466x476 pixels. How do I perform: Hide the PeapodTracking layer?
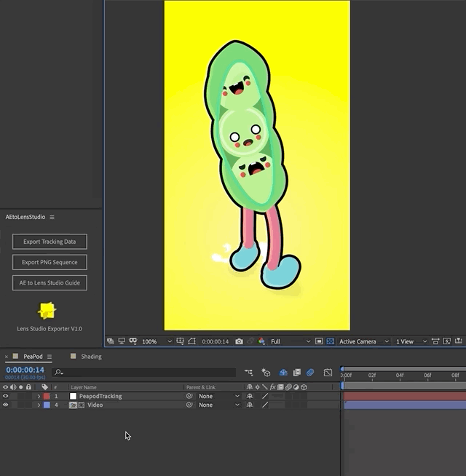tap(5, 397)
